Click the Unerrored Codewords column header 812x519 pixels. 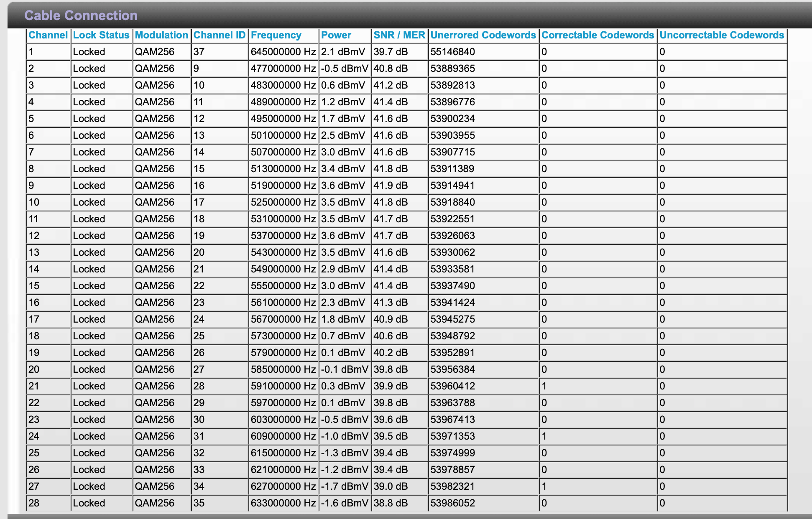[x=483, y=35]
